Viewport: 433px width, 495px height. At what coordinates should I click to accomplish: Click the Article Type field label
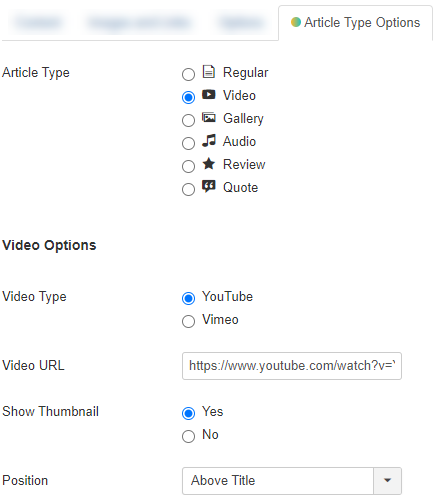tap(36, 73)
